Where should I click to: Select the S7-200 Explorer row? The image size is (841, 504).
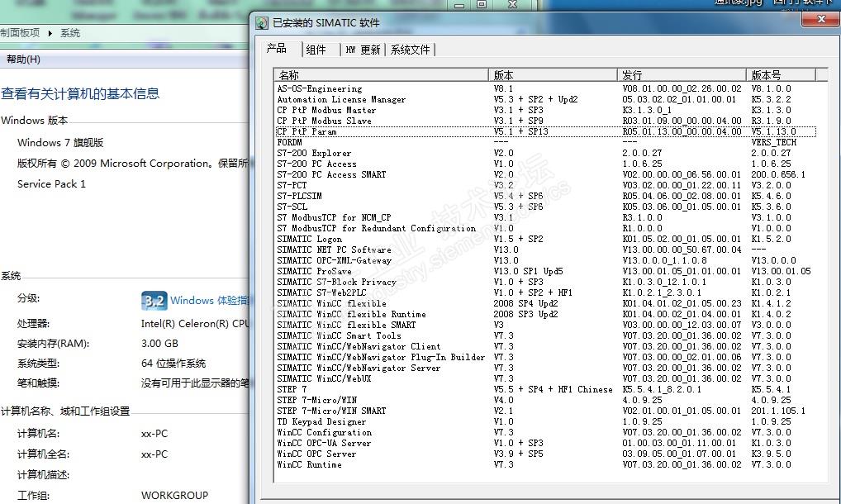(x=545, y=153)
